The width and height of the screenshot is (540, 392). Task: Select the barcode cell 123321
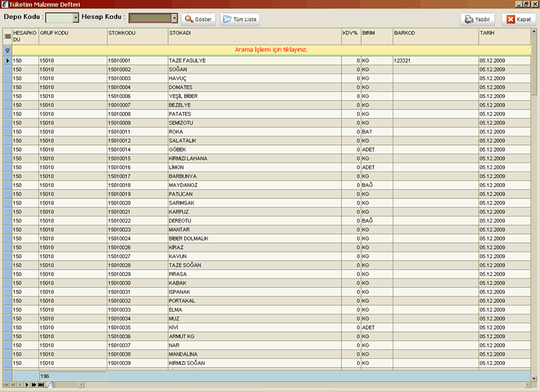[436, 61]
